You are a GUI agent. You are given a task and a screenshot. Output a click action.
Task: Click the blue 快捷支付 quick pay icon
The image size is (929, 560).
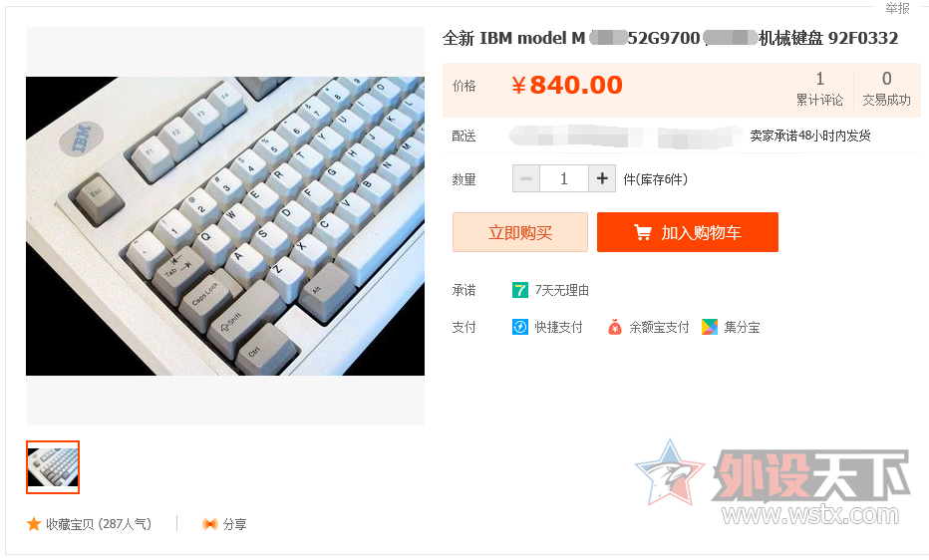pyautogui.click(x=519, y=327)
